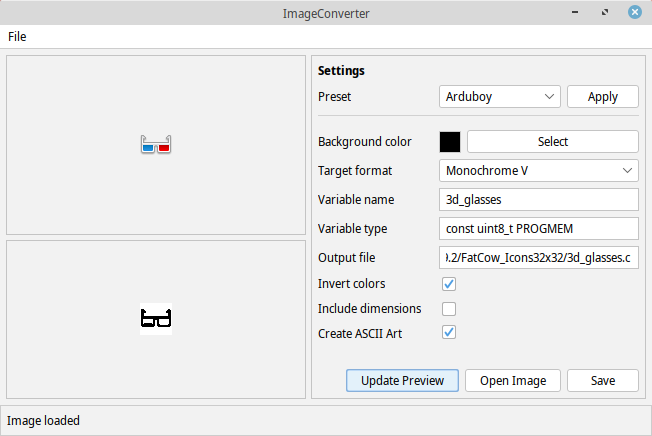652x436 pixels.
Task: Click Select to choose background color
Action: click(x=553, y=142)
